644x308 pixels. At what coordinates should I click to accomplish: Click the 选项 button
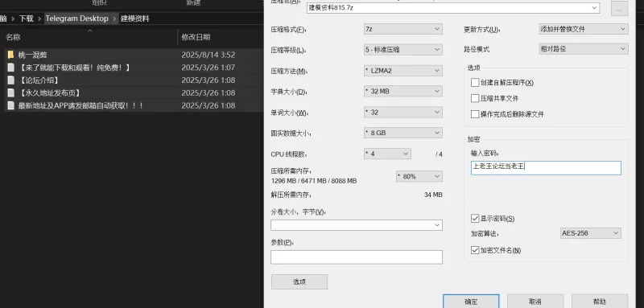pyautogui.click(x=299, y=281)
